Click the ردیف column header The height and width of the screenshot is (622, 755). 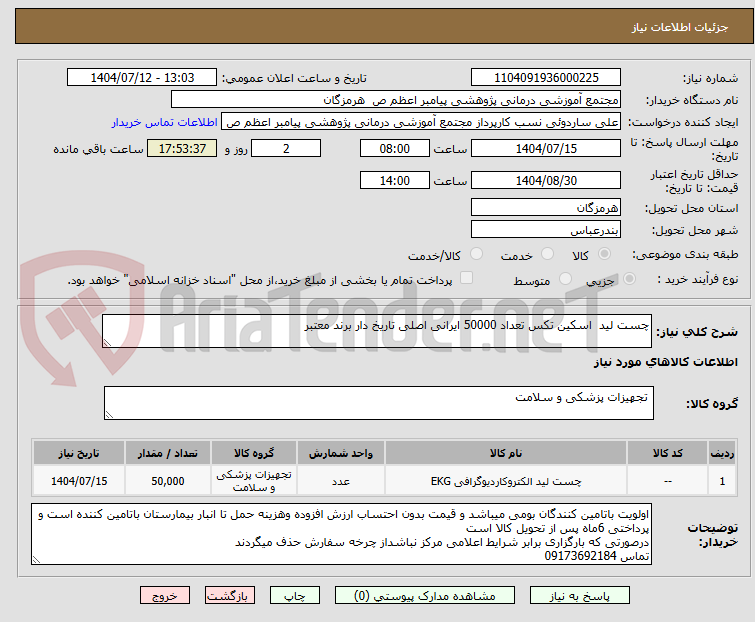(x=722, y=453)
